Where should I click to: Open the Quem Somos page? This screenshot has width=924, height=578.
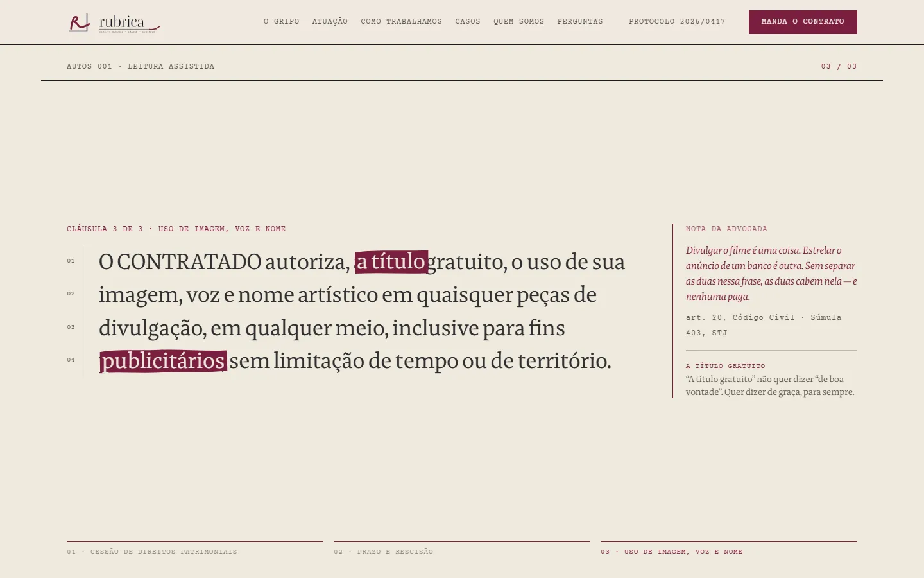(518, 22)
